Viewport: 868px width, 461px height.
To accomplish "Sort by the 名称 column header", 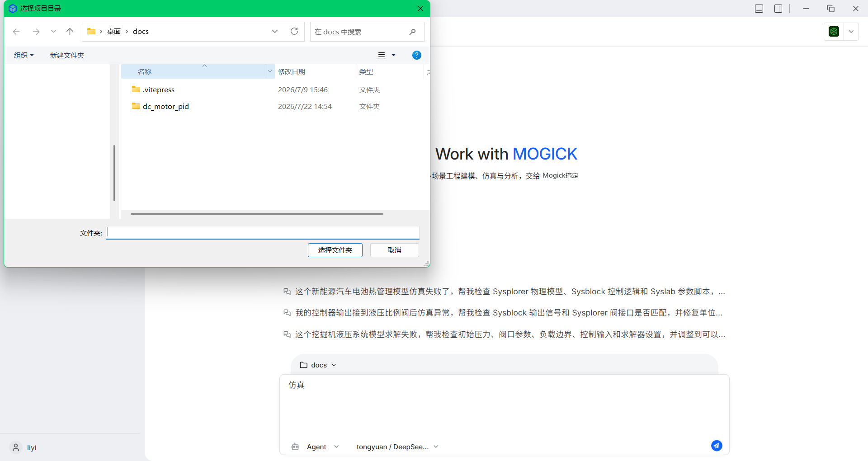I will [x=193, y=71].
